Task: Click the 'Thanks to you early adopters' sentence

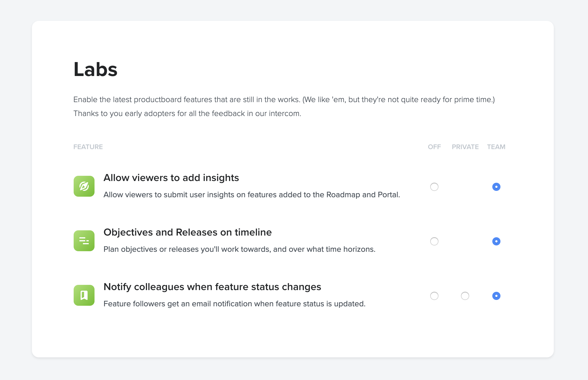Action: tap(187, 113)
